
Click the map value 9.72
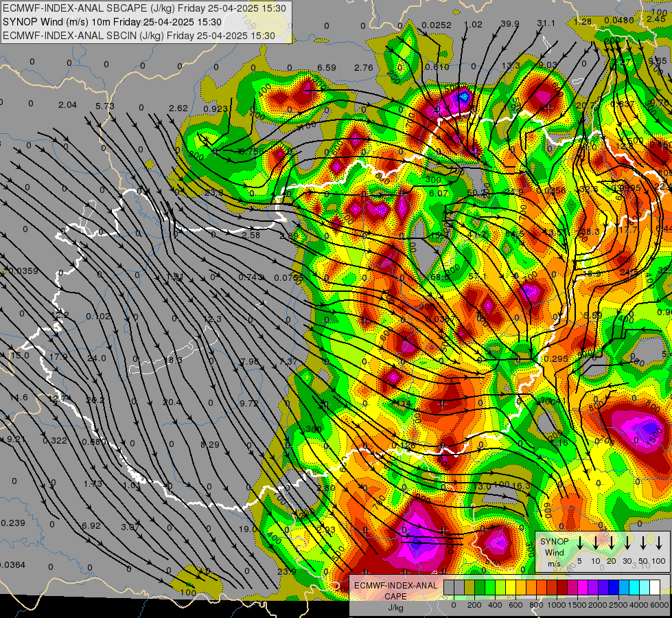tap(249, 404)
